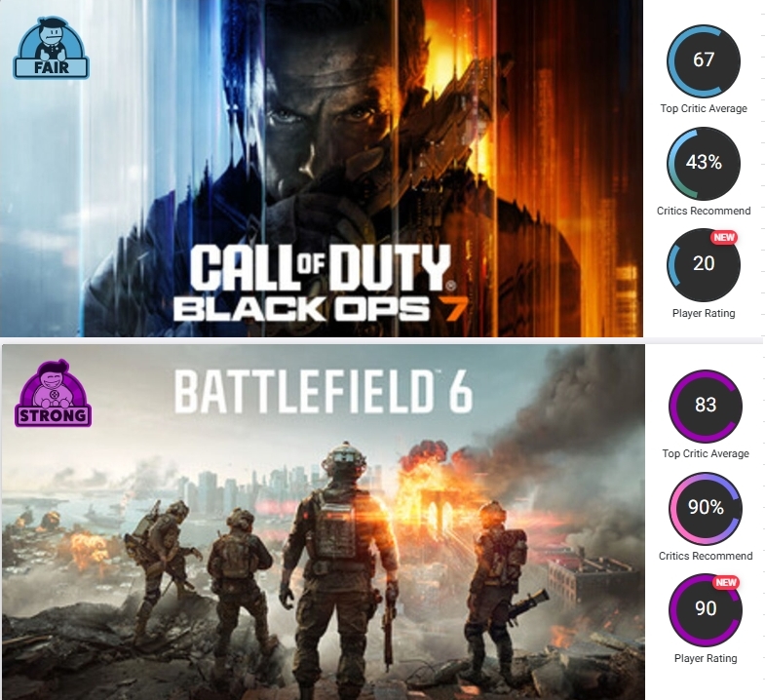The height and width of the screenshot is (700, 765).
Task: Click Player Rating label under 20
Action: point(704,313)
